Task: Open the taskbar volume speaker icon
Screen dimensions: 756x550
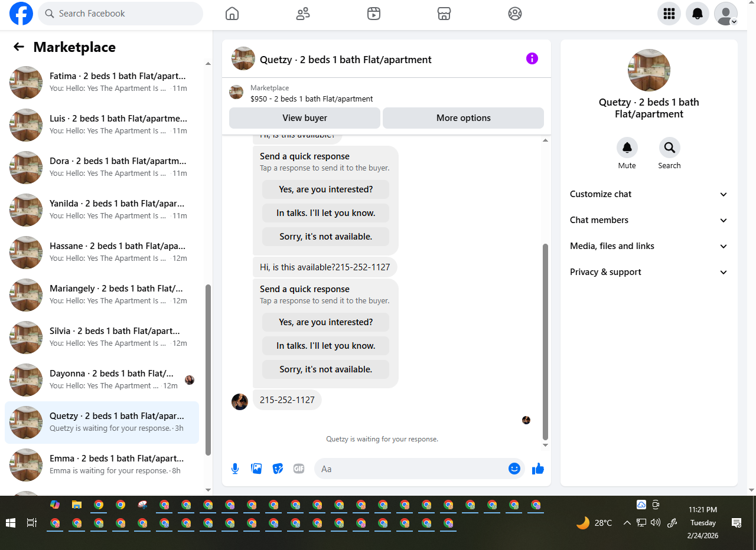Action: (x=655, y=523)
